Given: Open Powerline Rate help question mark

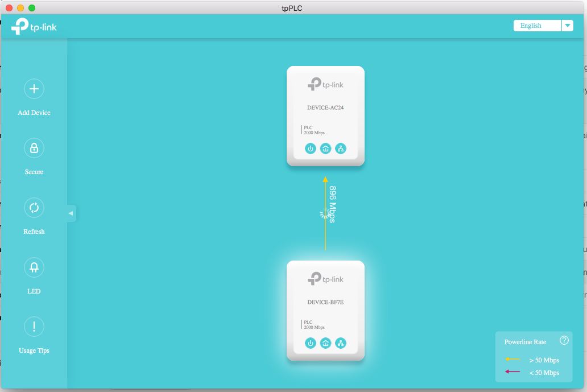Looking at the screenshot, I should click(x=564, y=340).
